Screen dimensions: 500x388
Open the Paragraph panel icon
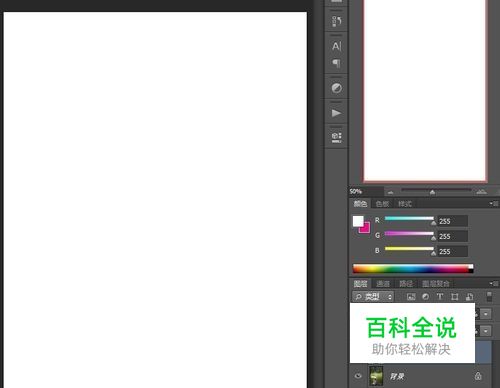coord(336,63)
